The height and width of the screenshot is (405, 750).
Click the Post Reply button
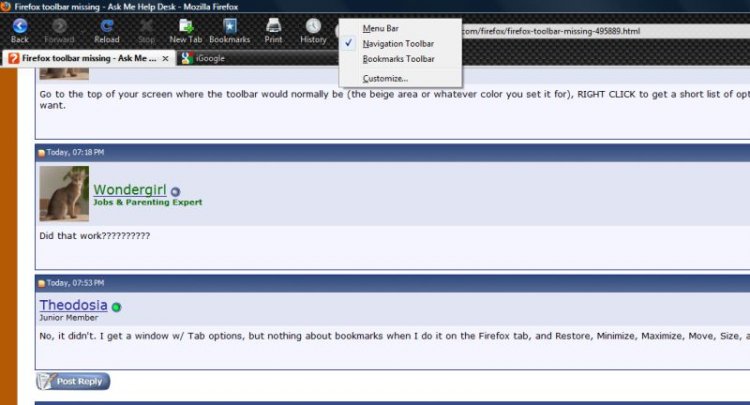pos(73,381)
